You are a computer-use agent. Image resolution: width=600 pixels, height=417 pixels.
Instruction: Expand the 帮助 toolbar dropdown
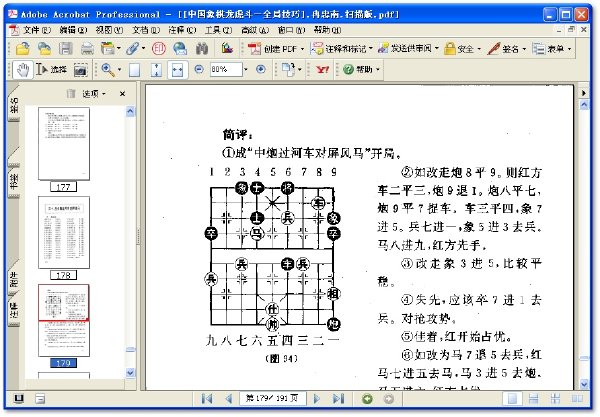(x=378, y=70)
